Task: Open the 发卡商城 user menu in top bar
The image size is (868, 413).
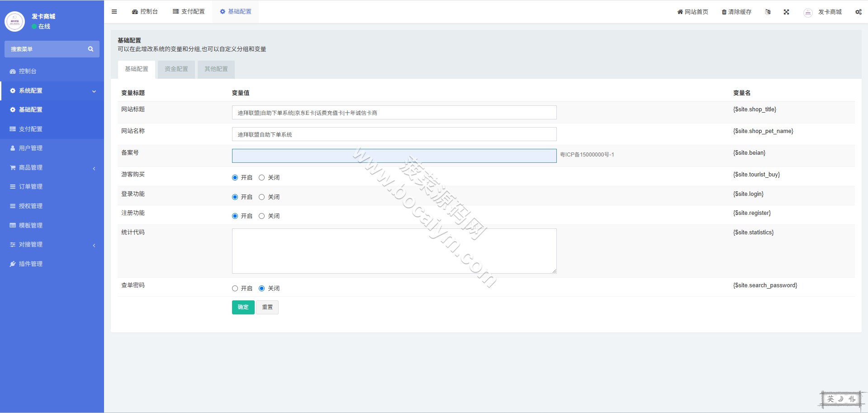Action: pyautogui.click(x=830, y=12)
